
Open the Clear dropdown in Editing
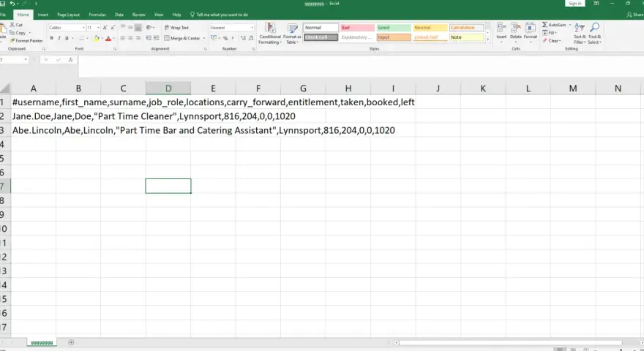pyautogui.click(x=550, y=41)
